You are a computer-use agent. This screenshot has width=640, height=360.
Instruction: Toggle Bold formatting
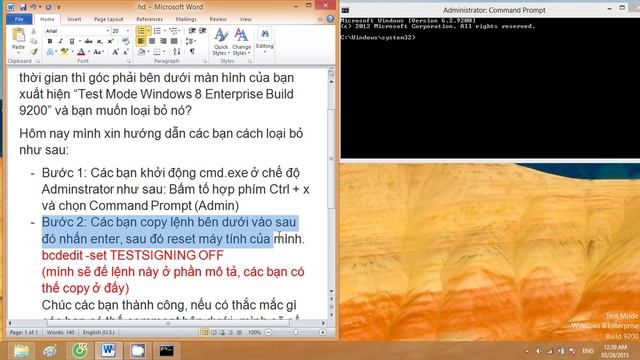tap(50, 41)
